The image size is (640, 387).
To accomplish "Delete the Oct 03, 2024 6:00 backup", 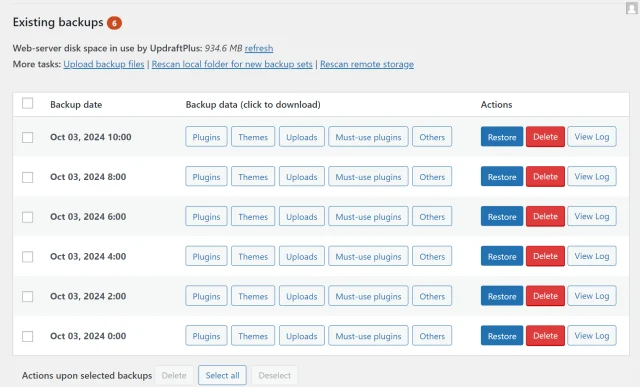I will click(545, 216).
